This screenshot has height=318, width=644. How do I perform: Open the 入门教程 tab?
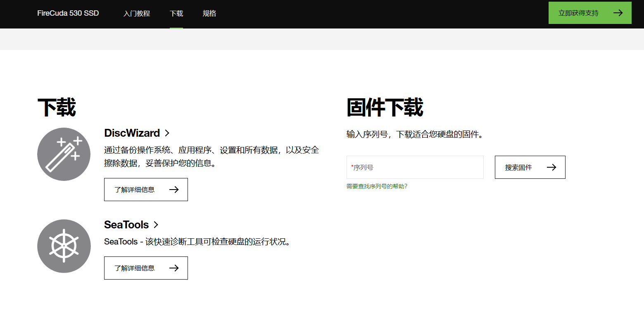point(136,13)
